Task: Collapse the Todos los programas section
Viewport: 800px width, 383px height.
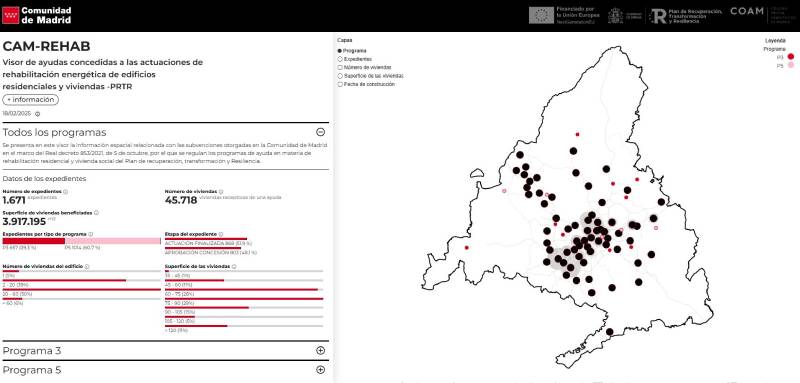Action: point(320,132)
